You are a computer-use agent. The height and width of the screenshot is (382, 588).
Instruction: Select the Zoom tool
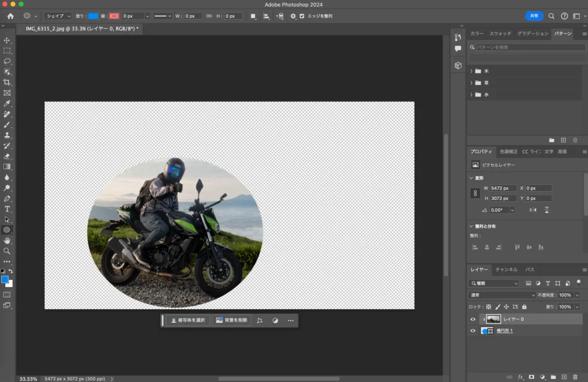click(7, 251)
